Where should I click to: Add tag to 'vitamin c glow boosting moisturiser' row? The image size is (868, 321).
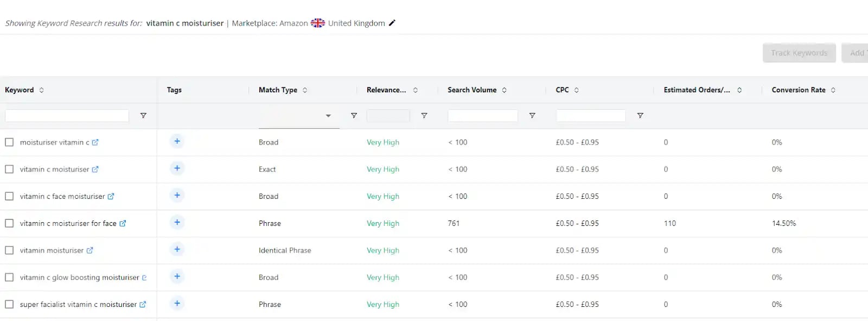tap(177, 276)
